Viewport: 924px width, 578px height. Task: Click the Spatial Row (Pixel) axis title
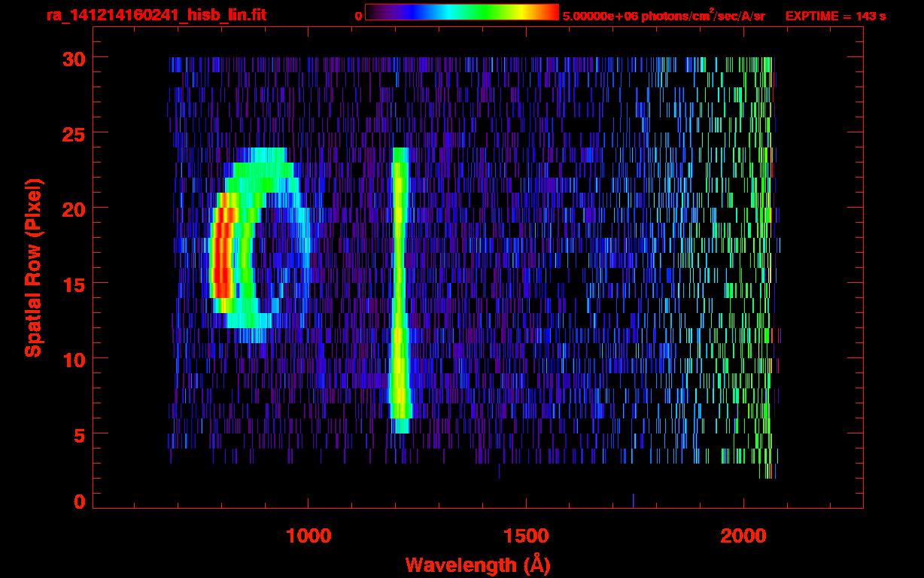33,267
